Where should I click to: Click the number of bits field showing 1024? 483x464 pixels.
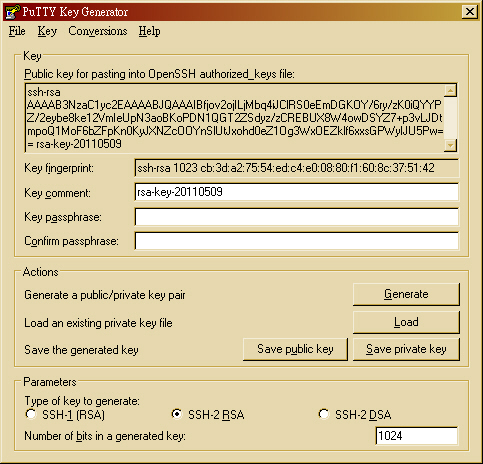pos(416,436)
